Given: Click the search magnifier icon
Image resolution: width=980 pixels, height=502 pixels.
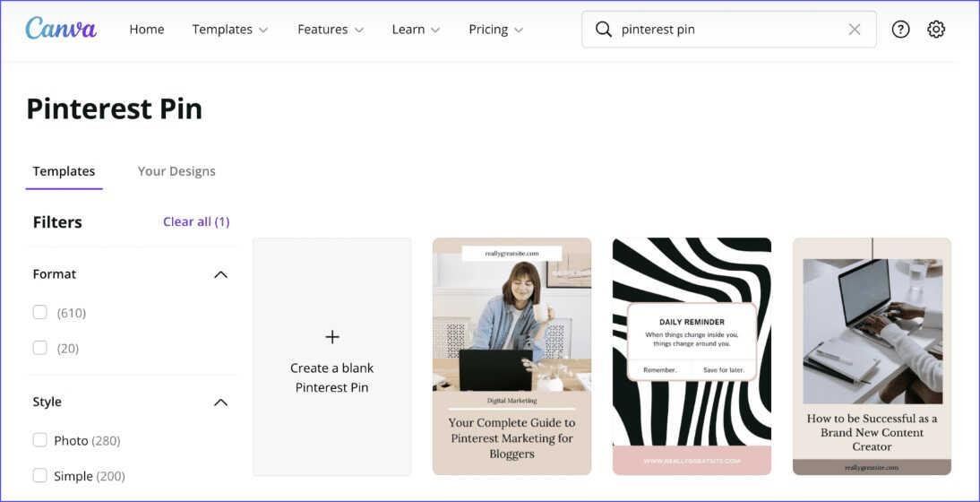Looking at the screenshot, I should [x=603, y=30].
